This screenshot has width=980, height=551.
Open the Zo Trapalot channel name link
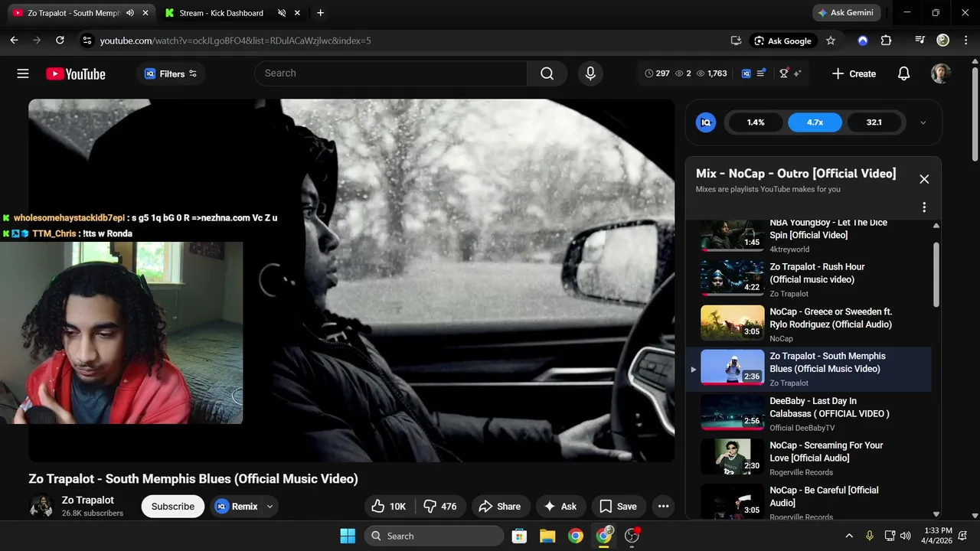[x=88, y=500]
